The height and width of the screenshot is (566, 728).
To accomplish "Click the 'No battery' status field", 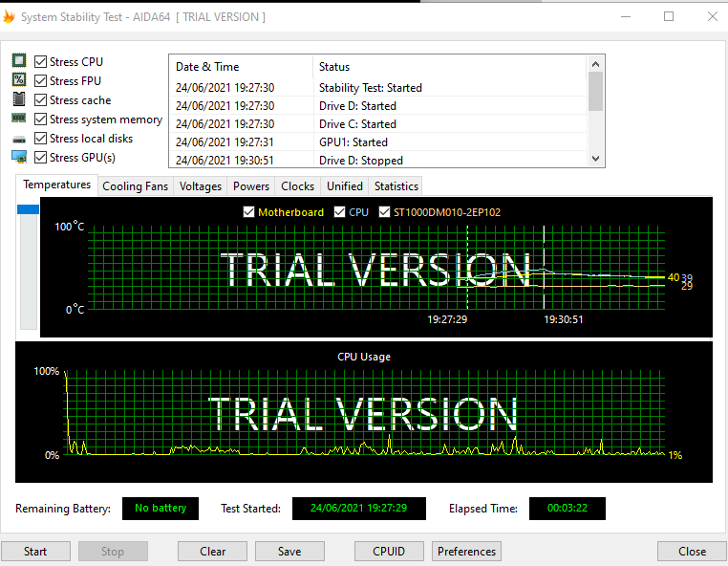I will pos(161,508).
